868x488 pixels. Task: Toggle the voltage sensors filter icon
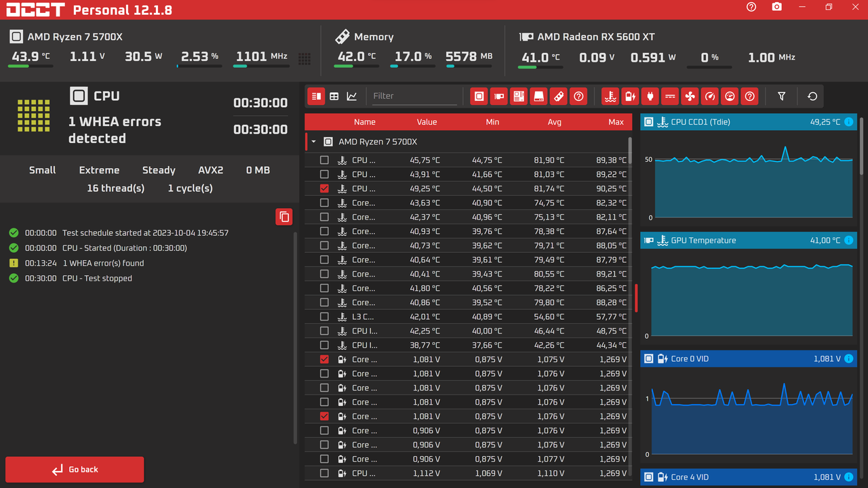click(x=631, y=96)
